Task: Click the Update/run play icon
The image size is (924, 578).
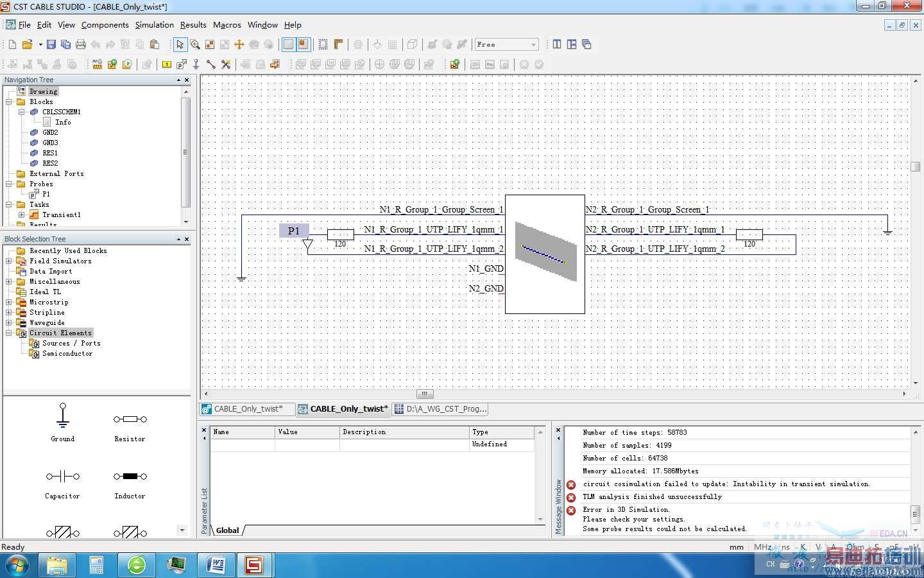Action: (x=127, y=64)
